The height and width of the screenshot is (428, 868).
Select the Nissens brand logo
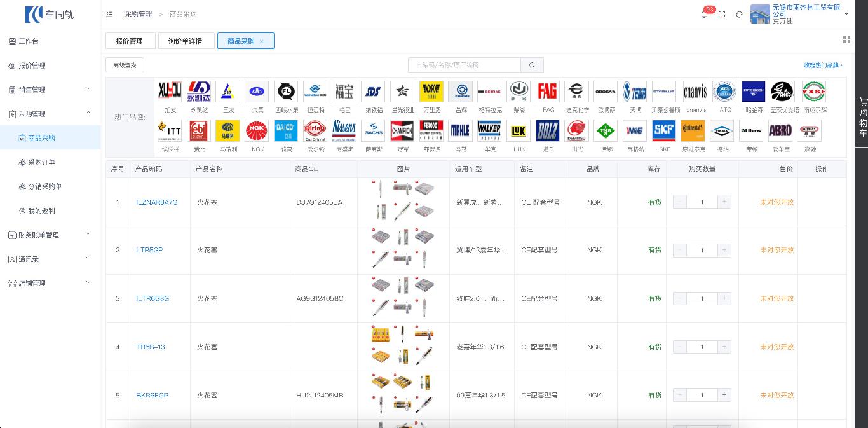tap(344, 130)
